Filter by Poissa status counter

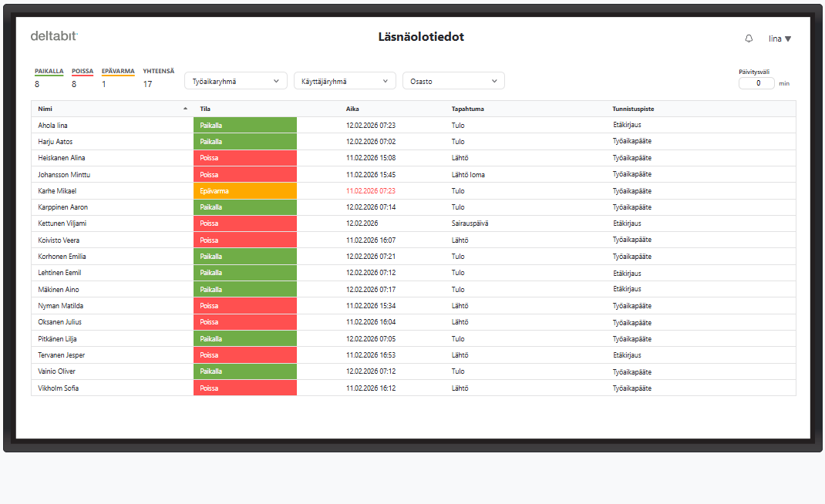point(82,77)
